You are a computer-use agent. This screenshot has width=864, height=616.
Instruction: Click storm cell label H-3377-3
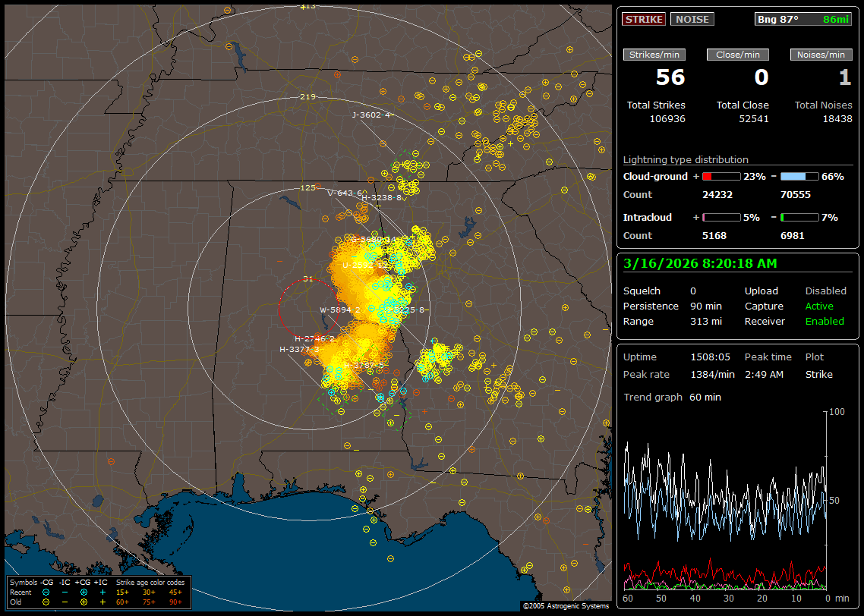(299, 350)
